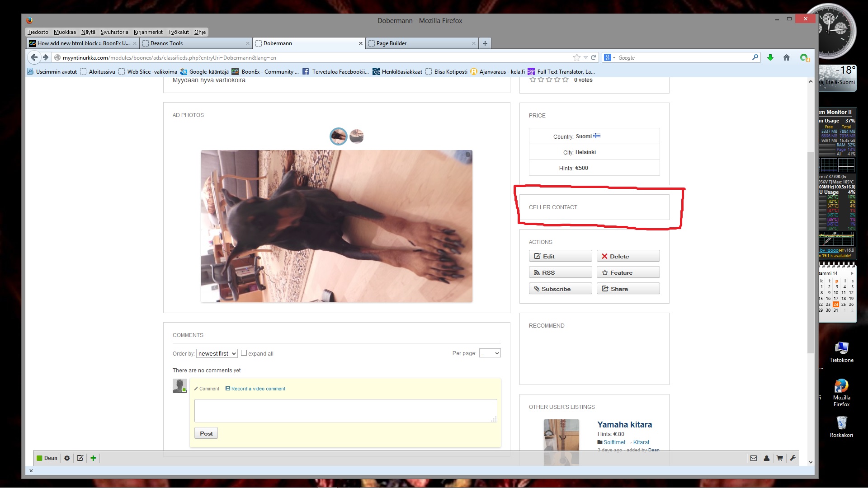
Task: Open the 'newest first' order dropdown
Action: click(217, 353)
